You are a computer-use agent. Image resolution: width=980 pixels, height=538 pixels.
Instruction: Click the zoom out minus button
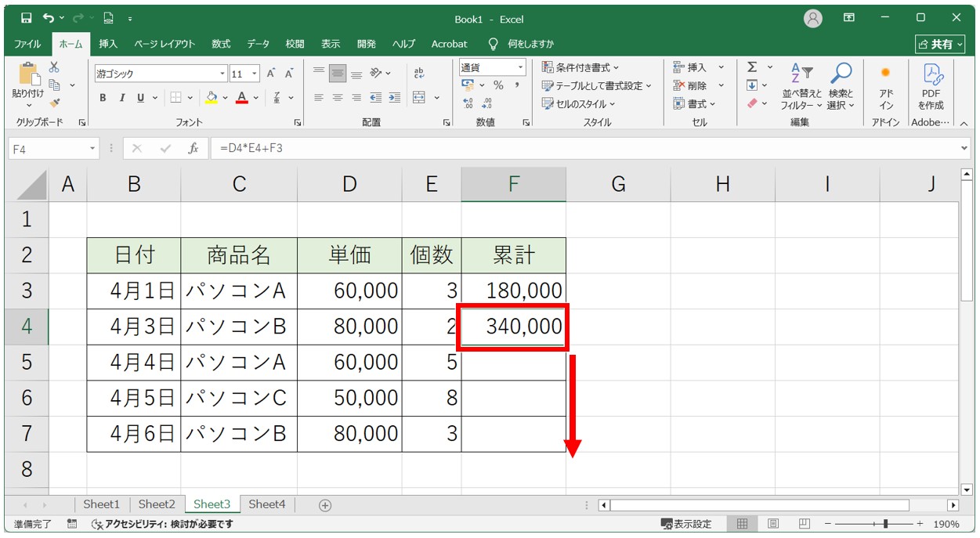(x=826, y=524)
